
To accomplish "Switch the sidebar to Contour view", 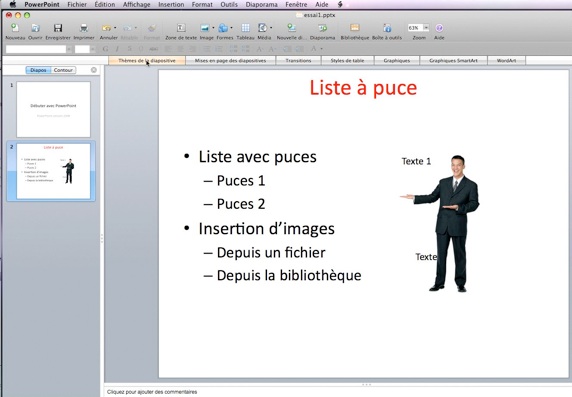I will pos(63,70).
